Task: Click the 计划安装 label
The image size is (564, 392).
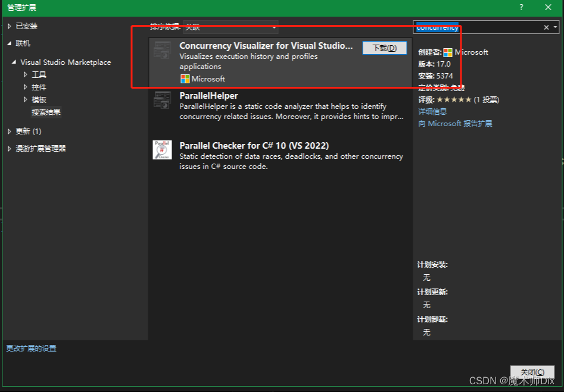Action: coord(432,265)
